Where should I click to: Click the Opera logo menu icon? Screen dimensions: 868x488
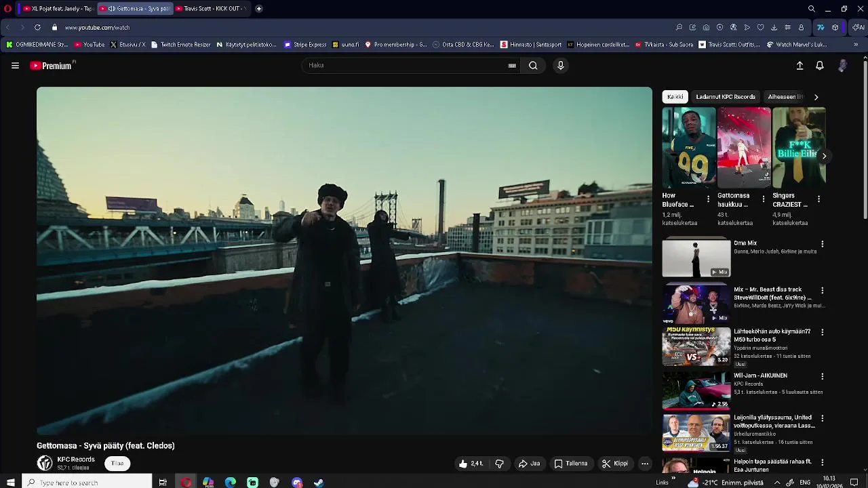tap(7, 9)
